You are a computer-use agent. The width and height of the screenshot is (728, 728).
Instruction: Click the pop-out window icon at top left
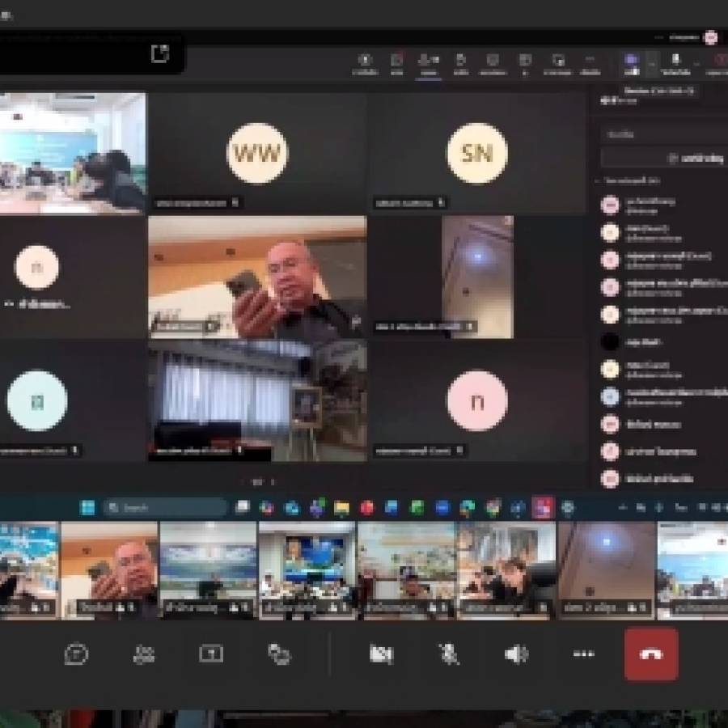159,54
